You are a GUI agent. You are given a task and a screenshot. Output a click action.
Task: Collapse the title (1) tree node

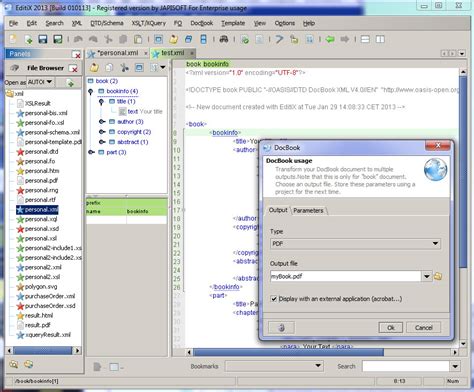point(101,102)
